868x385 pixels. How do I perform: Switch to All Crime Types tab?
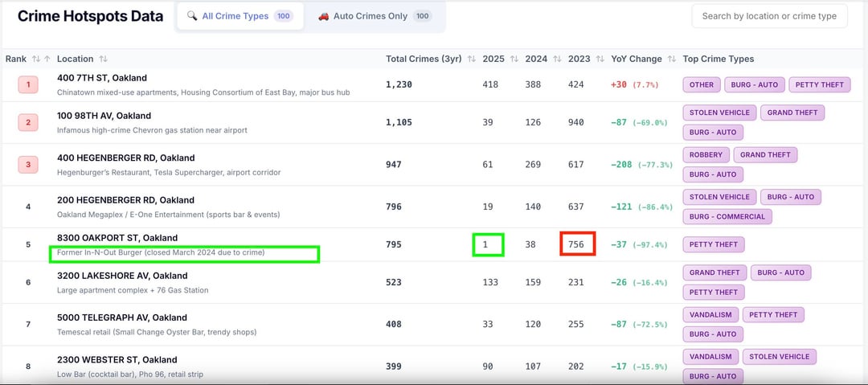click(x=240, y=16)
